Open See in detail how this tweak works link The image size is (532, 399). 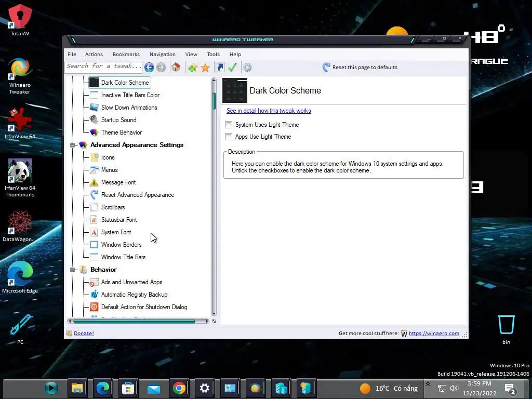coord(269,111)
